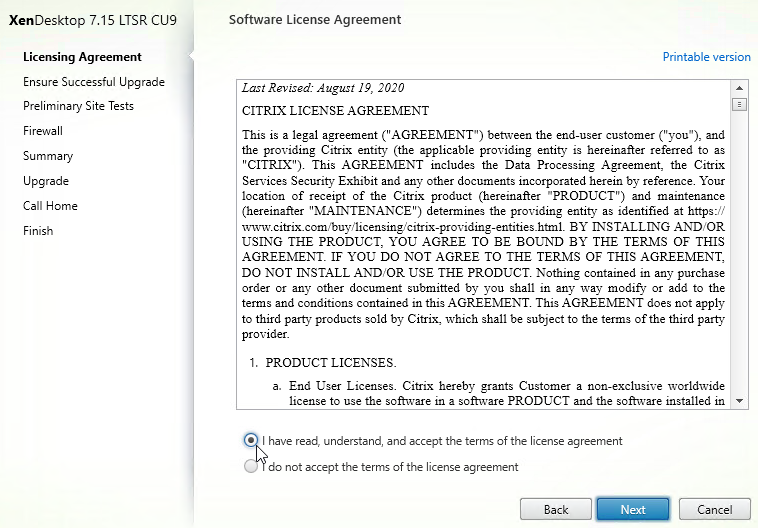Select 'I do not accept' radio option
Image resolution: width=758 pixels, height=528 pixels.
250,466
